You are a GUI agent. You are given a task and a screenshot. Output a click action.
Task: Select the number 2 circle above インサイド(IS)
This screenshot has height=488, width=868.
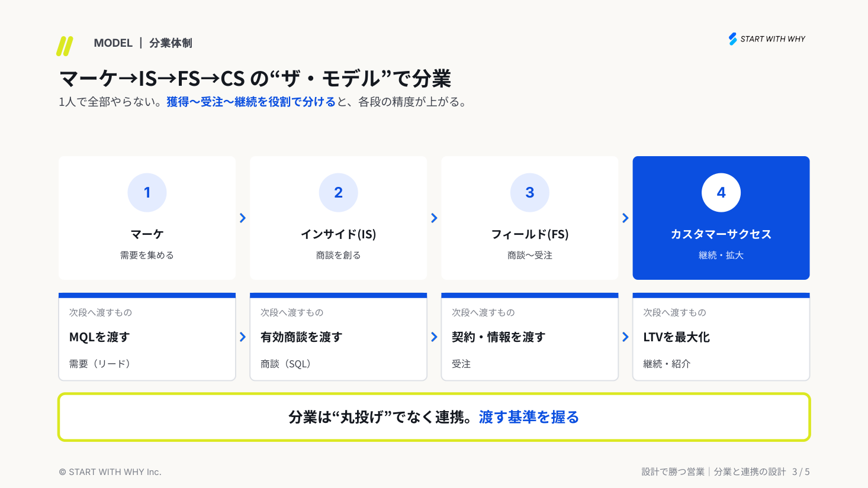point(338,192)
